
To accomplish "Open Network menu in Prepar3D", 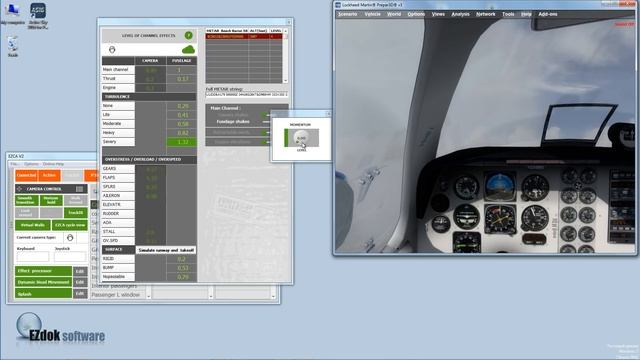I will coord(486,14).
